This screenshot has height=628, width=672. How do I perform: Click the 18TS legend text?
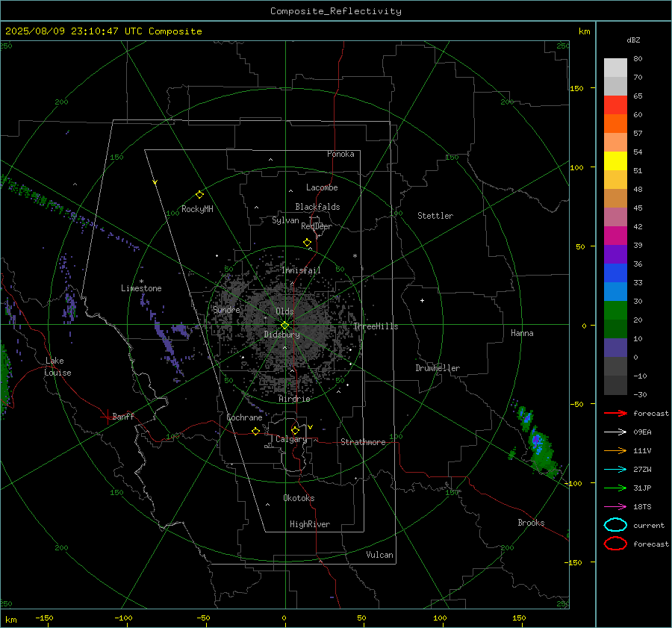pyautogui.click(x=642, y=507)
